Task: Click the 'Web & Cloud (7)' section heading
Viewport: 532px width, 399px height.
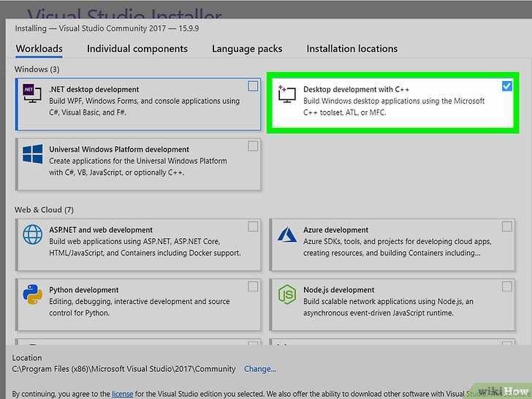Action: coord(44,210)
